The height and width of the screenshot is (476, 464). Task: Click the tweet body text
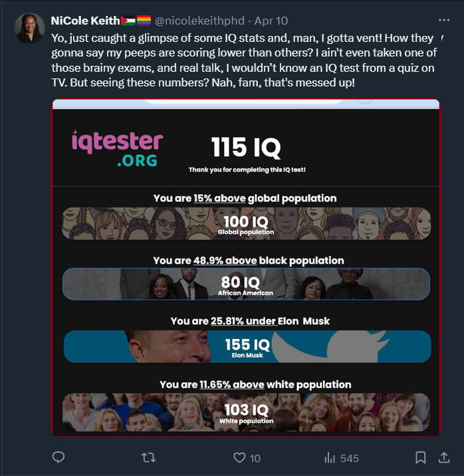tap(239, 64)
